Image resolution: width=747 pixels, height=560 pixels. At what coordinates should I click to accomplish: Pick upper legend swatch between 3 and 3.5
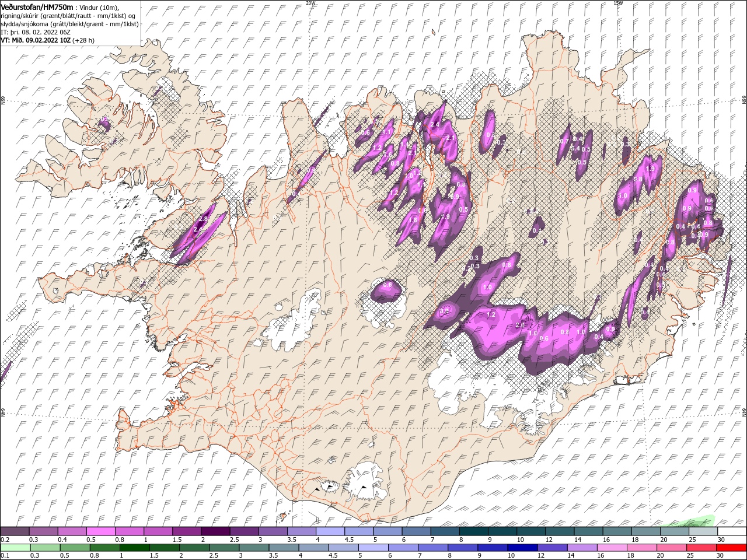coord(273,531)
